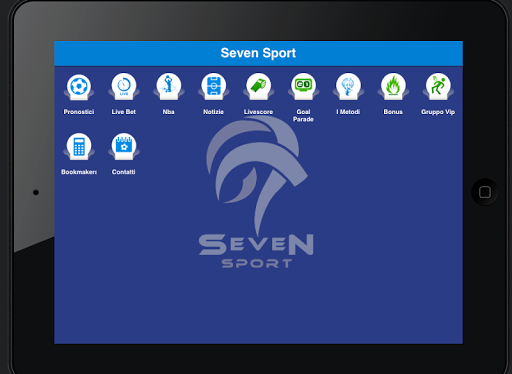Click the Seven Sport header title
This screenshot has width=512, height=374.
click(x=258, y=53)
